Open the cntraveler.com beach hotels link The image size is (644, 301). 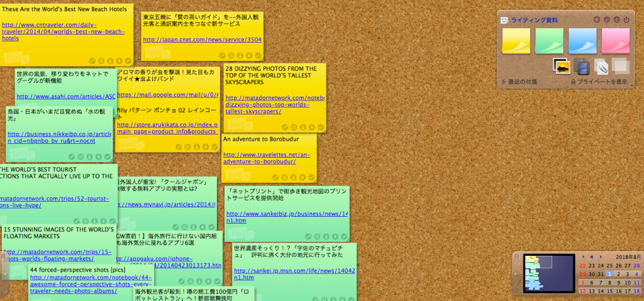[64, 31]
